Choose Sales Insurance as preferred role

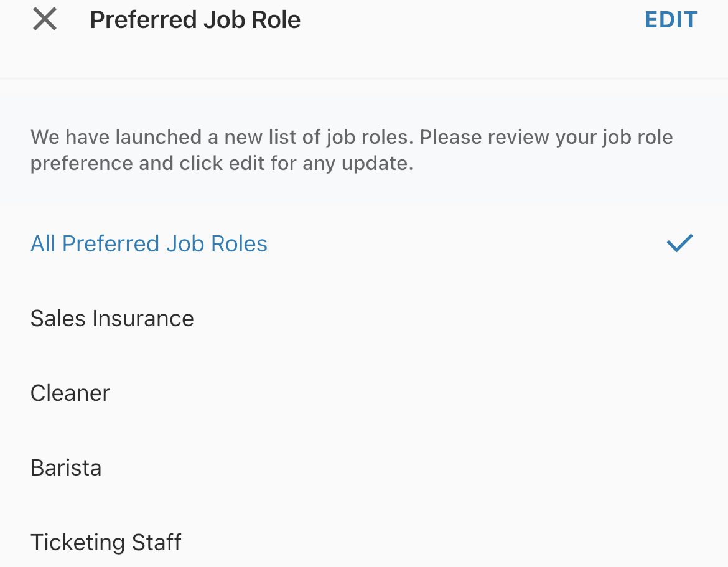click(112, 318)
